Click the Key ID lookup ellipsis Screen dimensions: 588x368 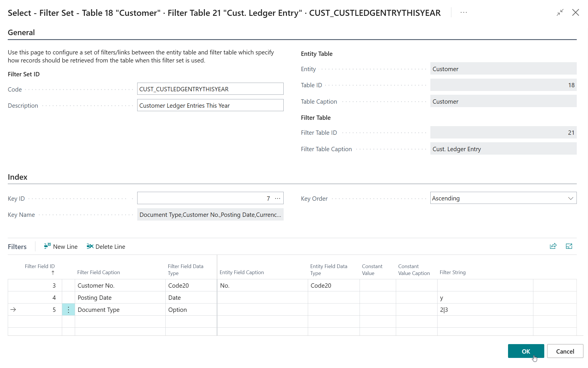coord(278,198)
